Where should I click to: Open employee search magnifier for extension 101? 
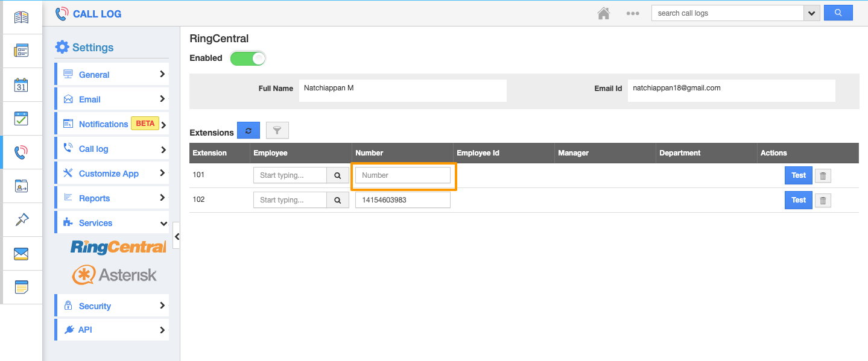coord(337,175)
